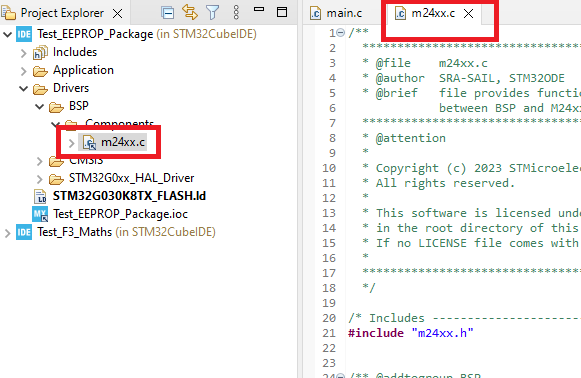Click the Copyright (c) 2023 line
The height and width of the screenshot is (378, 581).
point(472,168)
